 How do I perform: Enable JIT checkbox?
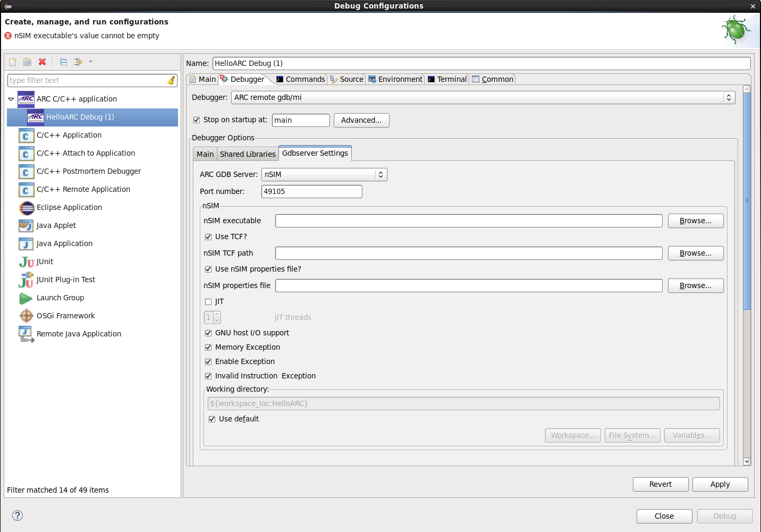[208, 302]
